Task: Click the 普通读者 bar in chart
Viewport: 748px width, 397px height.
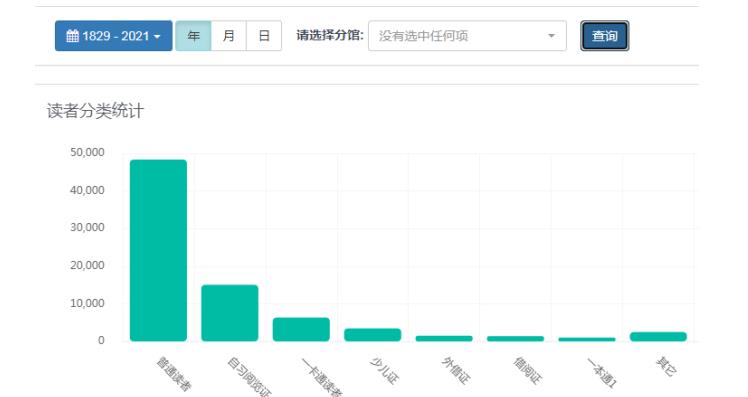Action: (x=158, y=251)
